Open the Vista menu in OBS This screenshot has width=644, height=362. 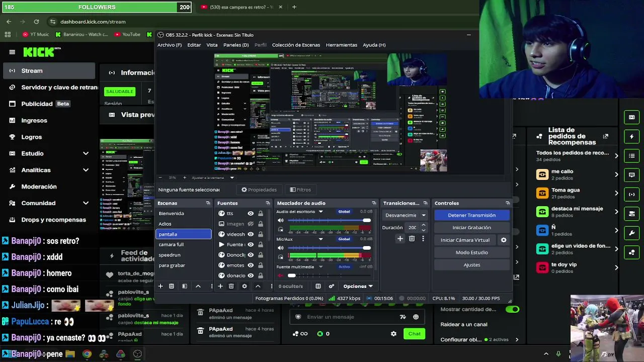point(212,45)
